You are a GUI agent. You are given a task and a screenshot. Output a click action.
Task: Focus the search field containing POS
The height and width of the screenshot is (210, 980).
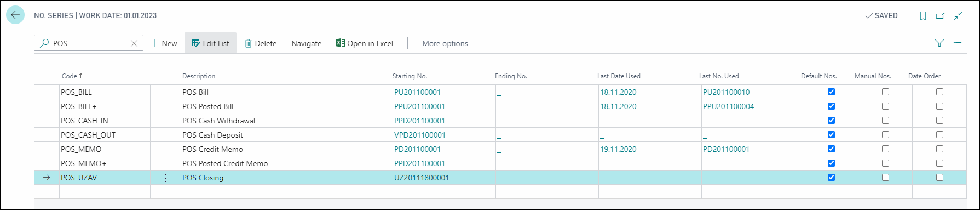[x=89, y=43]
